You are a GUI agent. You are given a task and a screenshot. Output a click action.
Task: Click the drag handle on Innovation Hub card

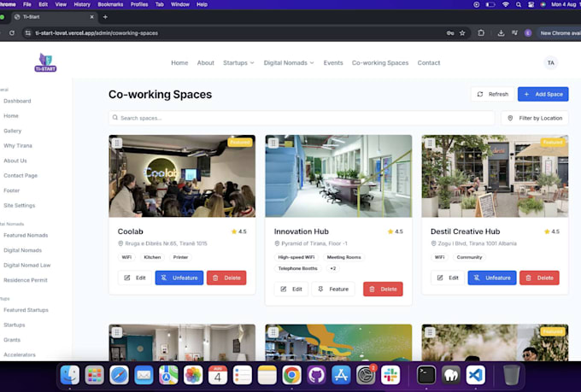click(x=273, y=143)
